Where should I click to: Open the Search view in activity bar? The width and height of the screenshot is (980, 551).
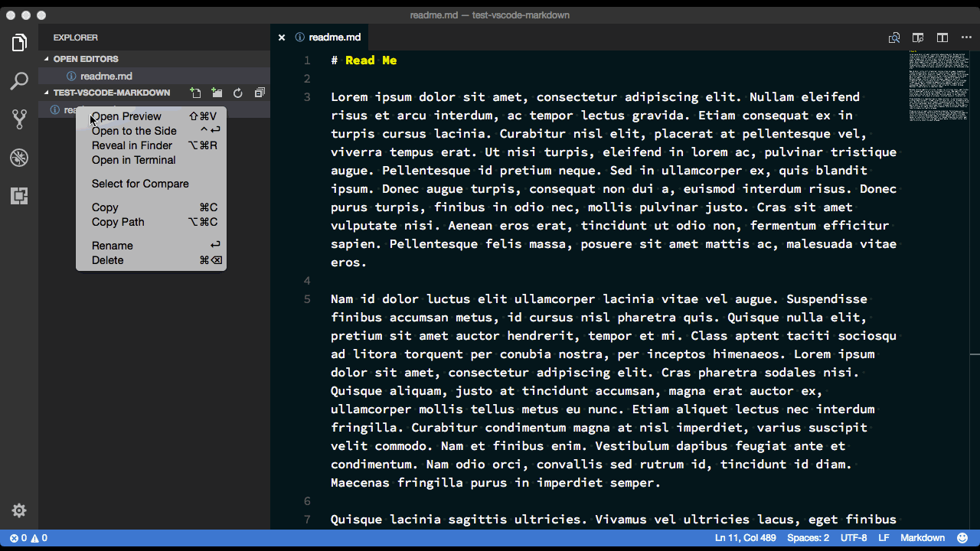point(19,81)
